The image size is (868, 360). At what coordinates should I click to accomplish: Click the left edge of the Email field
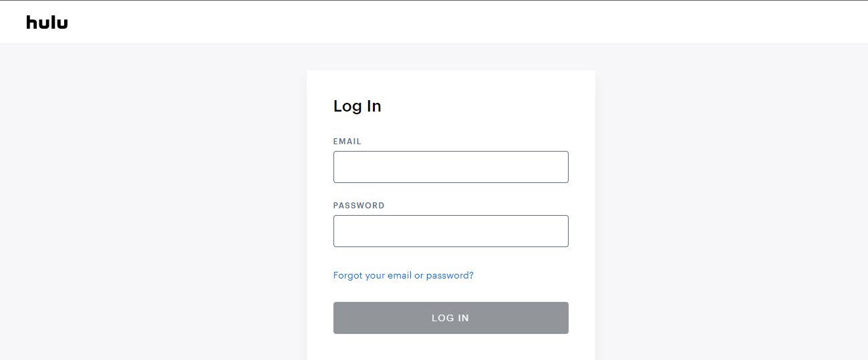click(x=339, y=167)
